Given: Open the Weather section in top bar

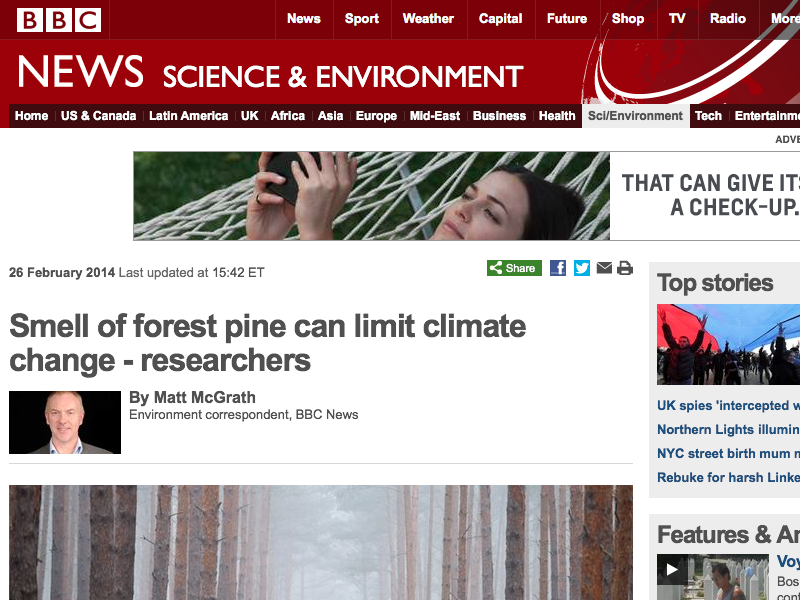Looking at the screenshot, I should (x=428, y=19).
